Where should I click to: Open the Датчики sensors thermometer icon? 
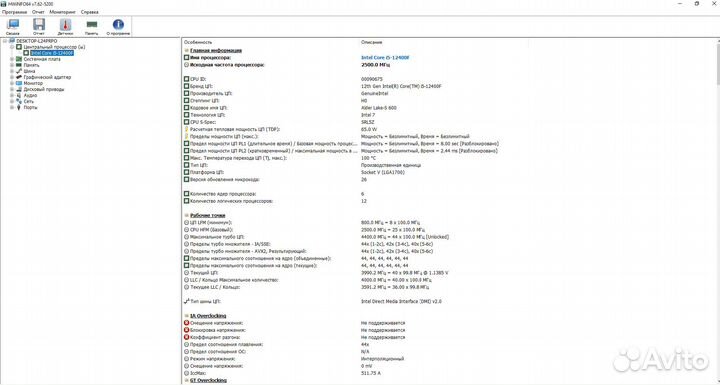[65, 24]
